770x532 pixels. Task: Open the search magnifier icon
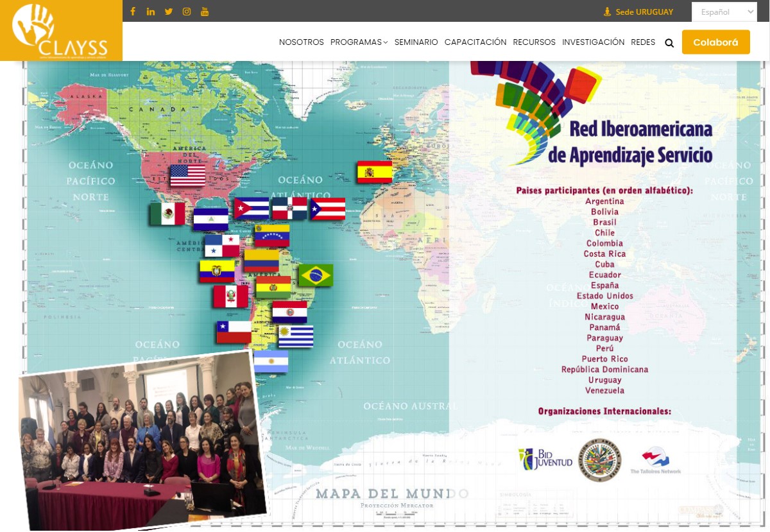tap(669, 42)
